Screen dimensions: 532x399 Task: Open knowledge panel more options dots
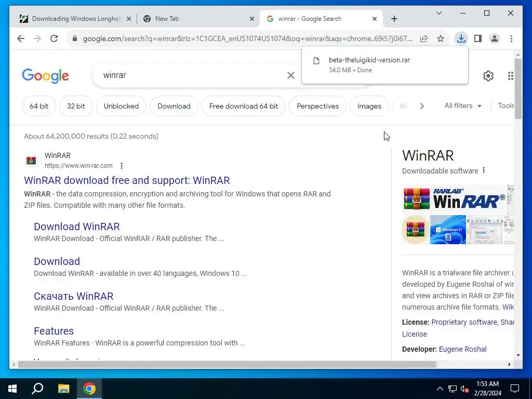[x=484, y=170]
